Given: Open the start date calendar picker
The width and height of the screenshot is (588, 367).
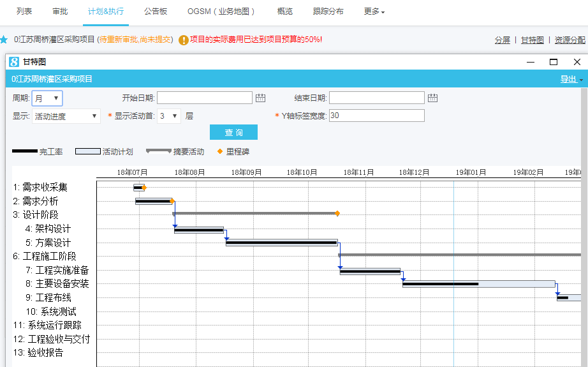Looking at the screenshot, I should click(260, 98).
